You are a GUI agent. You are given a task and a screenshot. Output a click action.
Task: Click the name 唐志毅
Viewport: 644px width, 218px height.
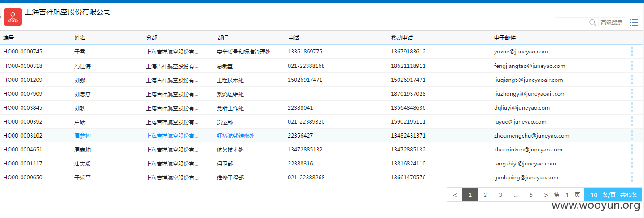pyautogui.click(x=83, y=164)
